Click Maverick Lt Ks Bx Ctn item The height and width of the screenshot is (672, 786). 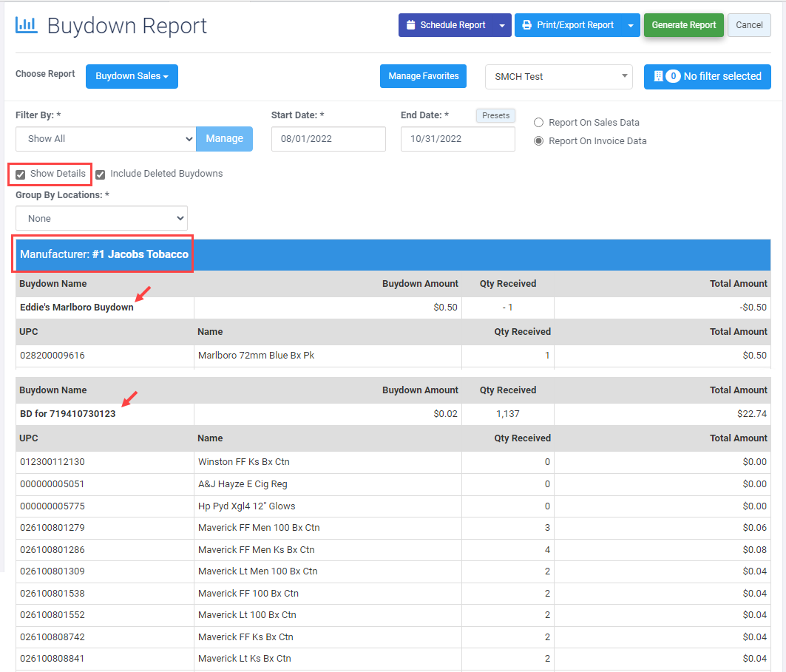(244, 659)
